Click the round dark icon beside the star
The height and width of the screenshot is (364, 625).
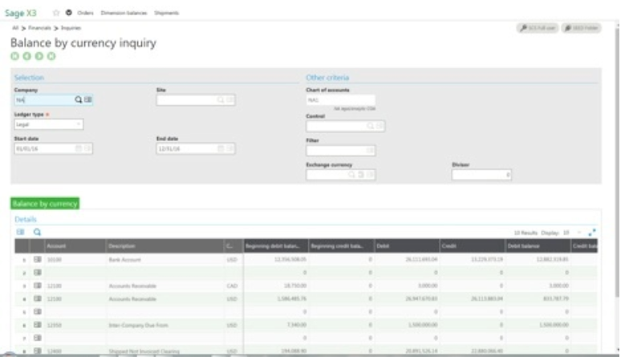pyautogui.click(x=68, y=13)
